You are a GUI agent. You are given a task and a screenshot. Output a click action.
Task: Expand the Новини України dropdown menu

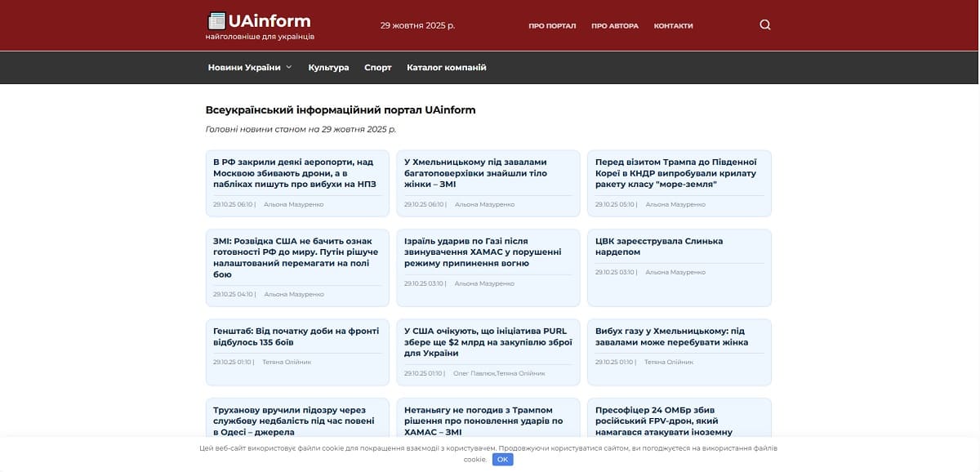point(247,67)
